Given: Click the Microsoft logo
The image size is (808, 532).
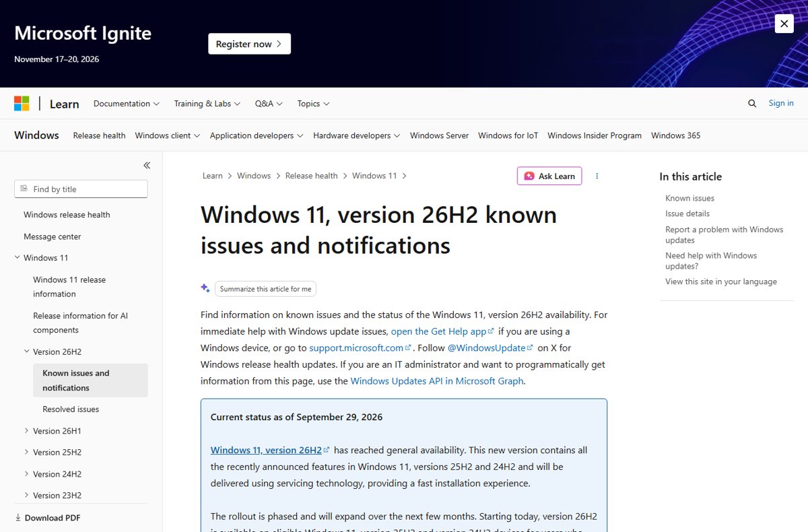Looking at the screenshot, I should coord(22,104).
